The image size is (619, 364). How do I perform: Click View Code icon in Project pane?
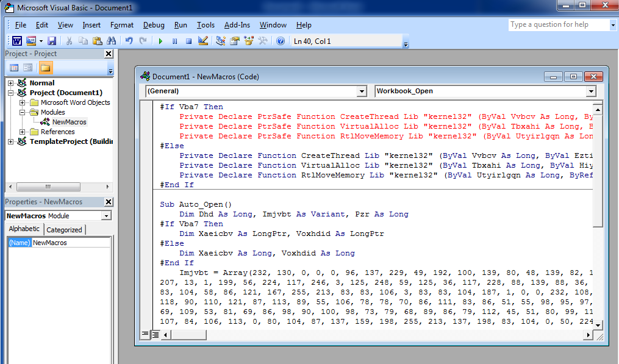tap(14, 68)
